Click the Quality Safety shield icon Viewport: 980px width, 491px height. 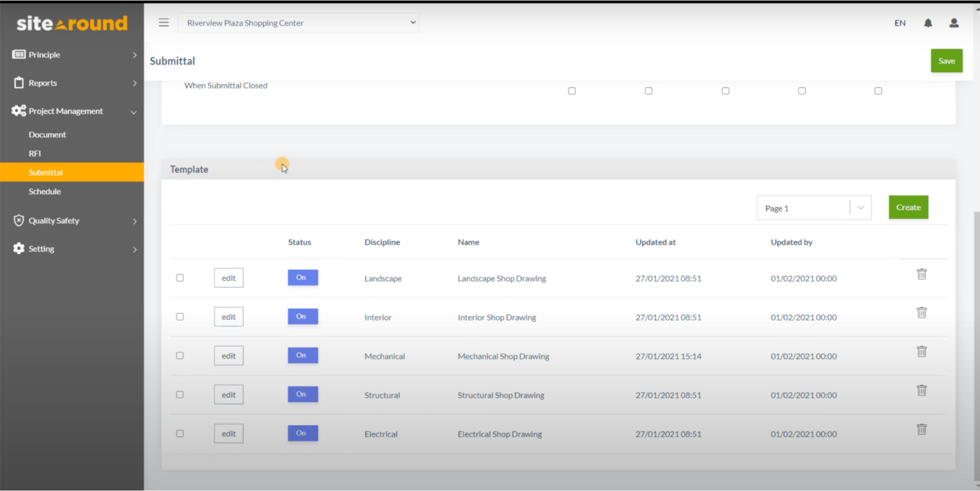coord(19,221)
